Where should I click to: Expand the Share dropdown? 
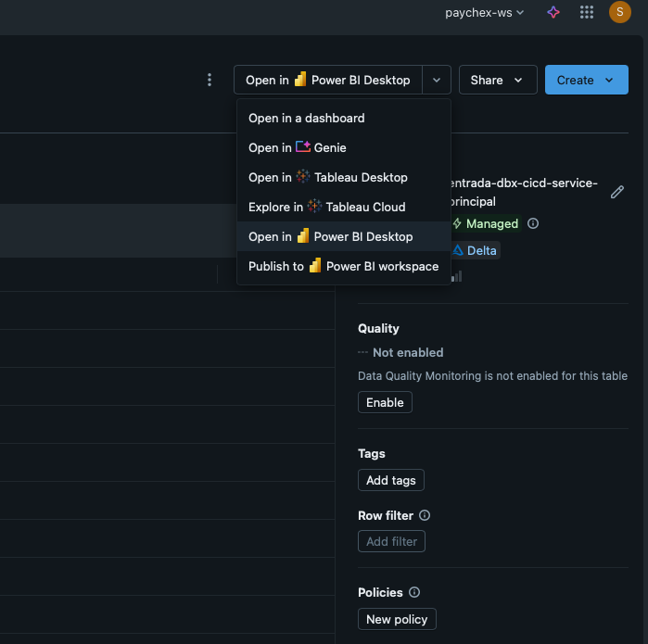[x=497, y=80]
